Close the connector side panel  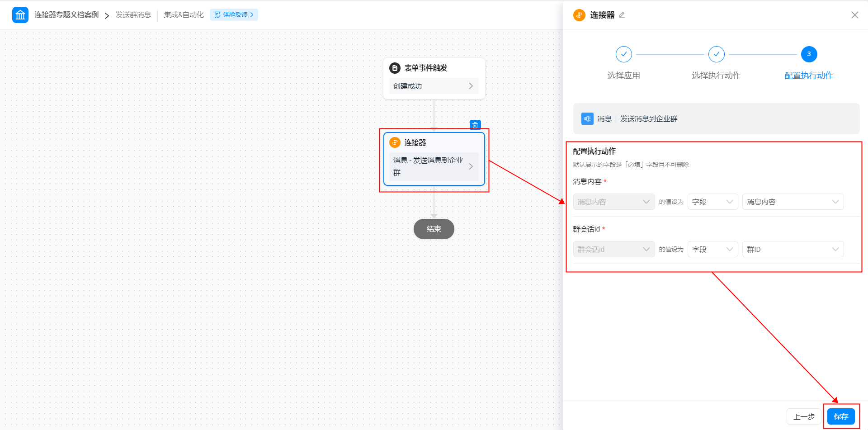pos(854,15)
